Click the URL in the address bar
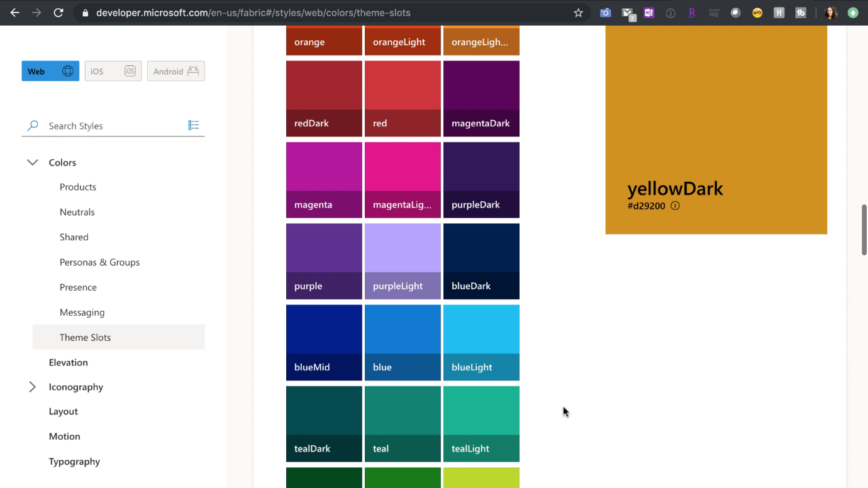The width and height of the screenshot is (868, 488). pyautogui.click(x=253, y=13)
